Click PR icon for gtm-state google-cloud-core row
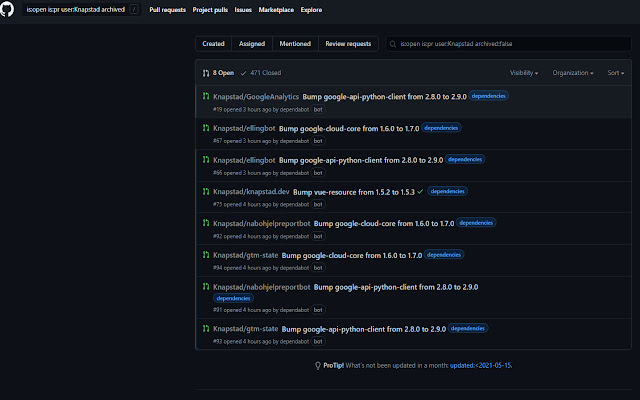640x400 pixels. point(206,255)
